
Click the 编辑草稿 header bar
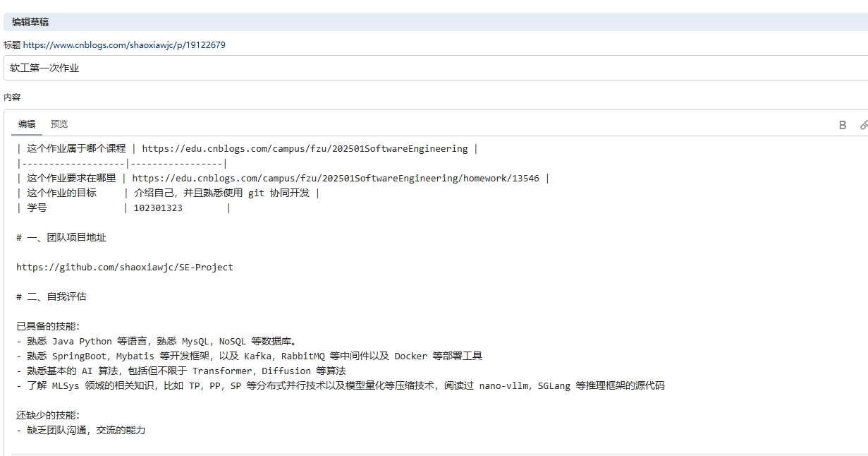coord(436,22)
